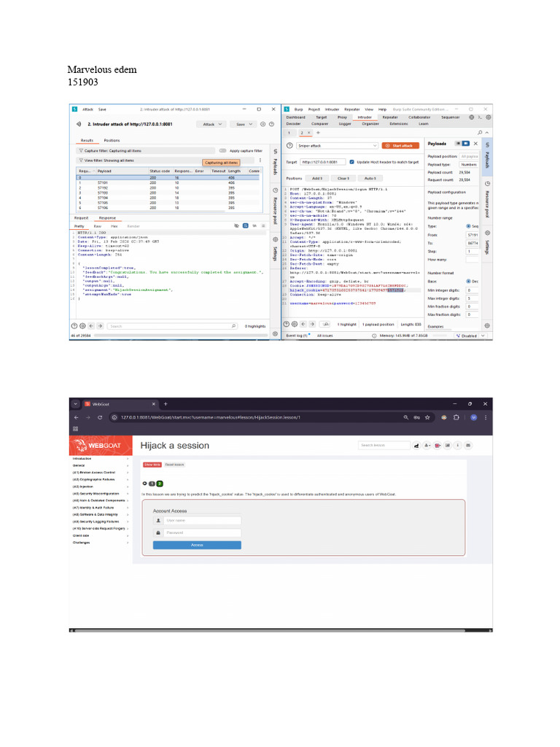This screenshot has height=747, width=560.
Task: Sort results by Length column header
Action: (234, 171)
